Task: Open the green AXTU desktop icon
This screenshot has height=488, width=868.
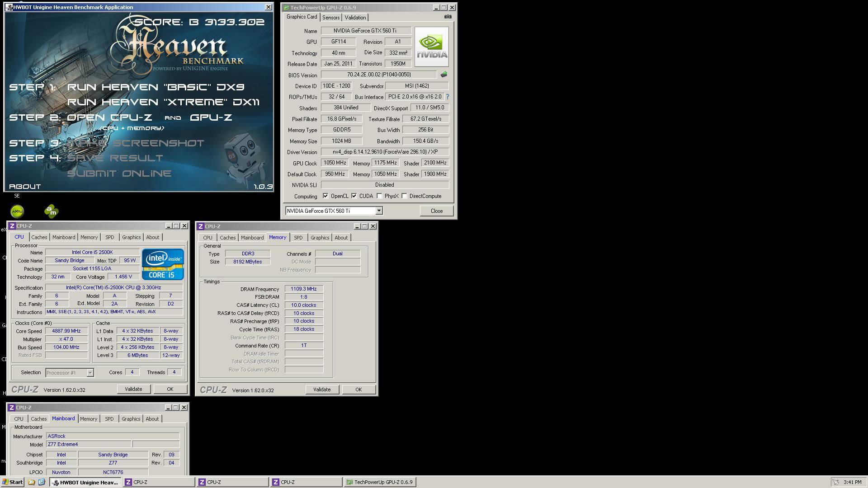Action: click(17, 211)
